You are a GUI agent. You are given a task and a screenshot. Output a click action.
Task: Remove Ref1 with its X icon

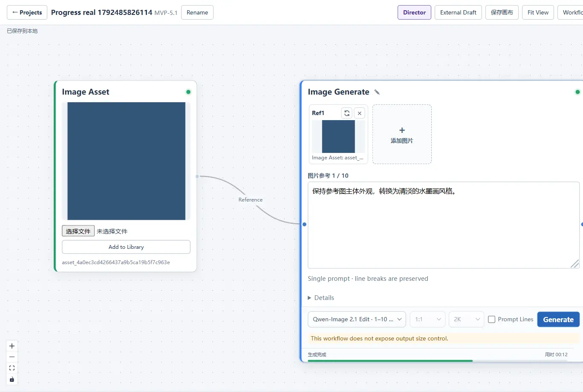point(360,113)
